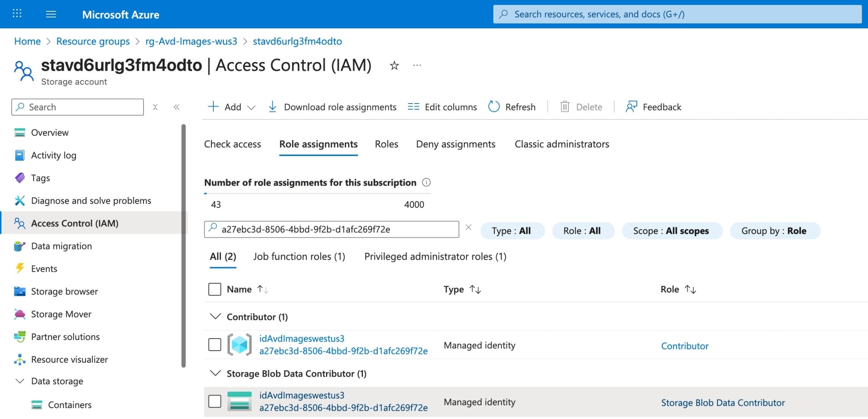The width and height of the screenshot is (868, 419).
Task: Collapse the Storage Blob Data Contributor (1) group
Action: [215, 373]
